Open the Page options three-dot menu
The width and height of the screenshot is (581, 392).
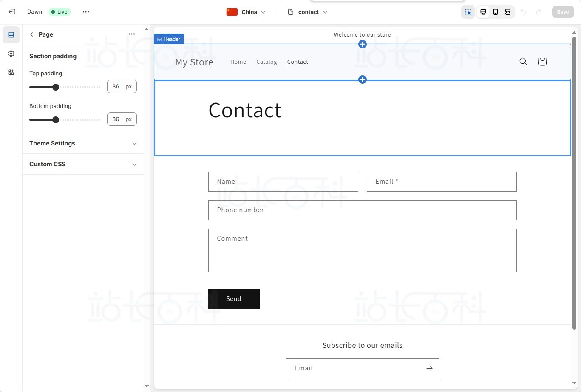pos(132,34)
